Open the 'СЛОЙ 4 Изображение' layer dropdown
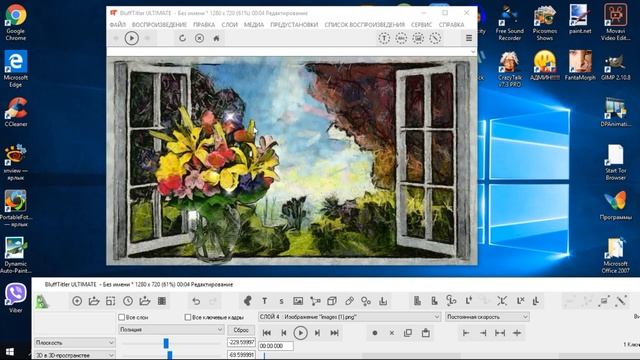This screenshot has height=360, width=640. 349,317
